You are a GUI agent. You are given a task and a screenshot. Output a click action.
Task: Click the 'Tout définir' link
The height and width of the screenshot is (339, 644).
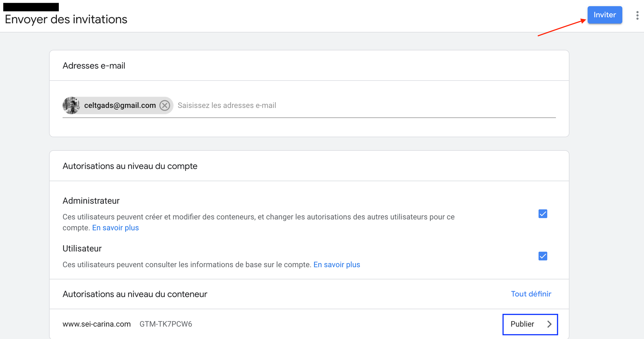coord(531,294)
